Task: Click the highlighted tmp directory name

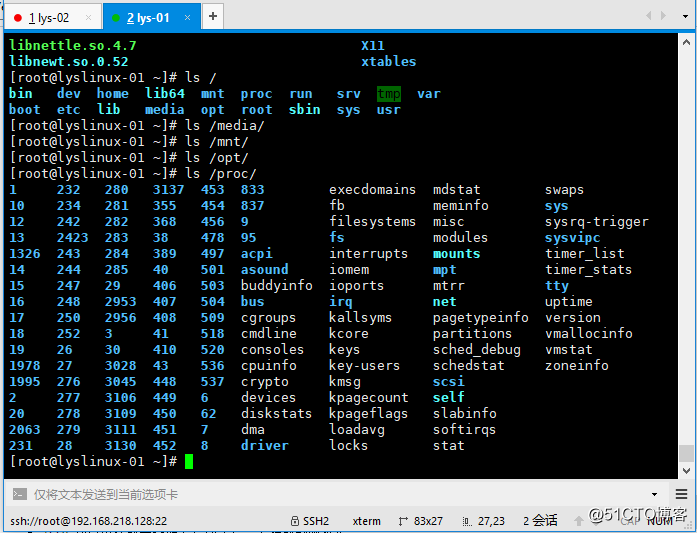Action: (389, 94)
